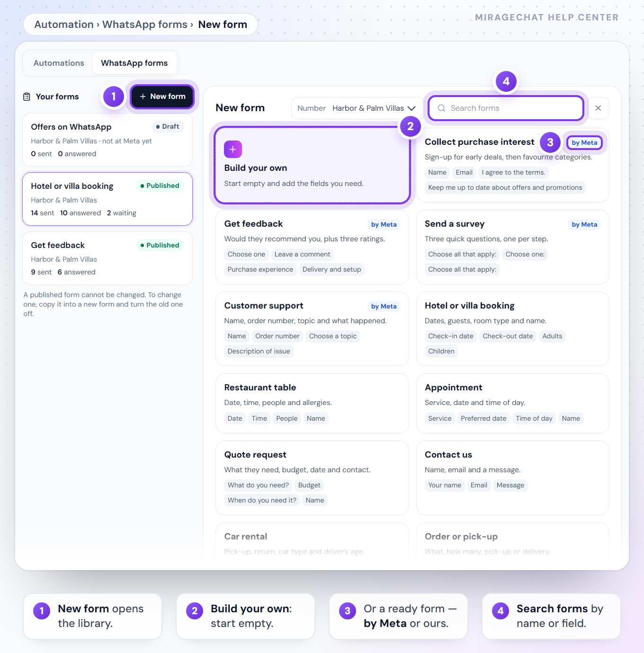Select the WhatsApp forms tab
The image size is (644, 653).
134,63
